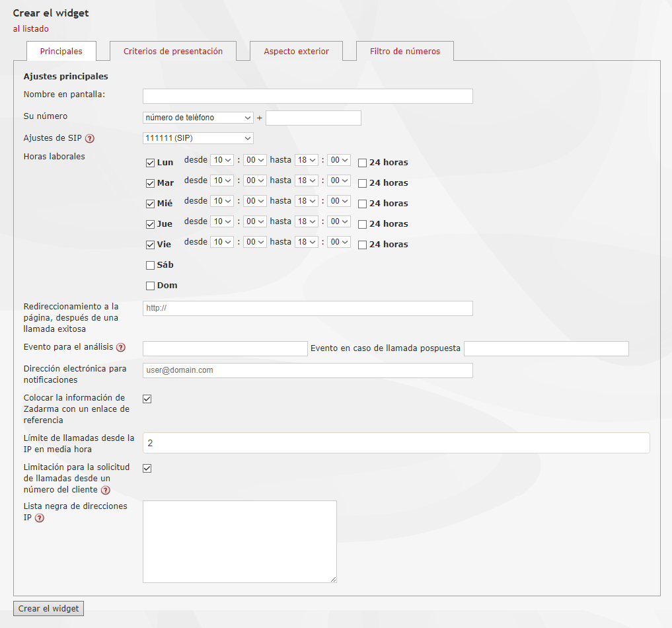The image size is (672, 628).
Task: Enable the Dom working day checkbox
Action: pyautogui.click(x=150, y=286)
